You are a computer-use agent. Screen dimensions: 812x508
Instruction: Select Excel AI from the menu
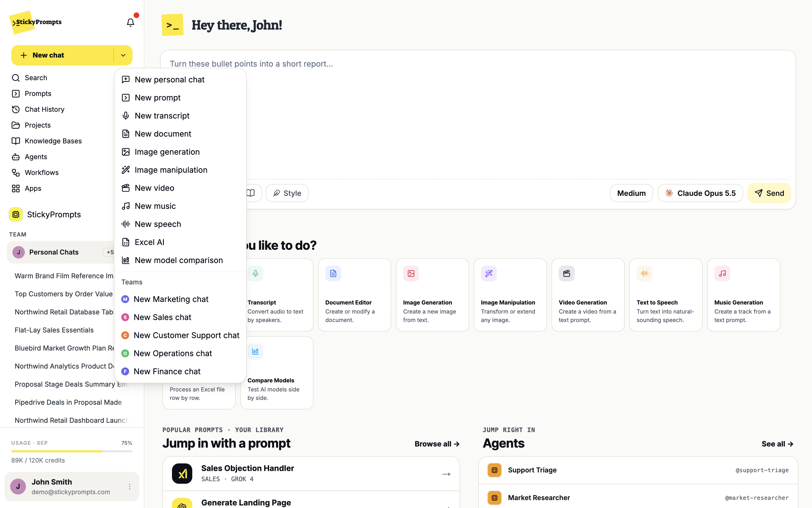point(180,242)
